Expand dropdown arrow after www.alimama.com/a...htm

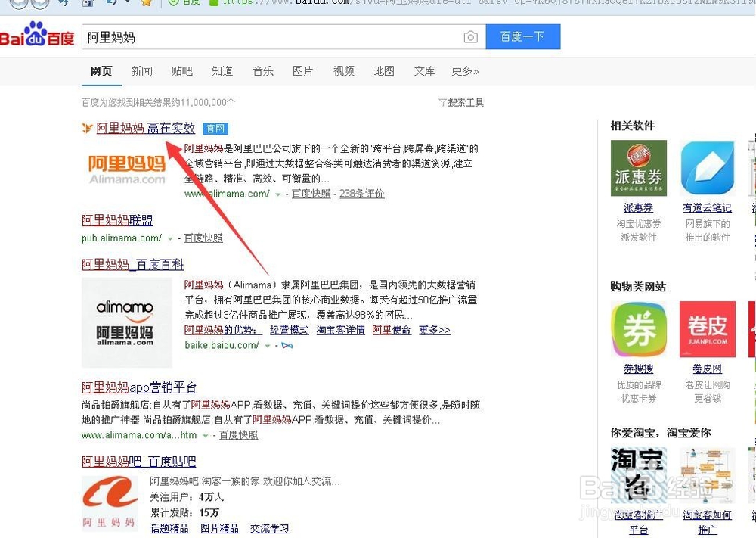(206, 436)
